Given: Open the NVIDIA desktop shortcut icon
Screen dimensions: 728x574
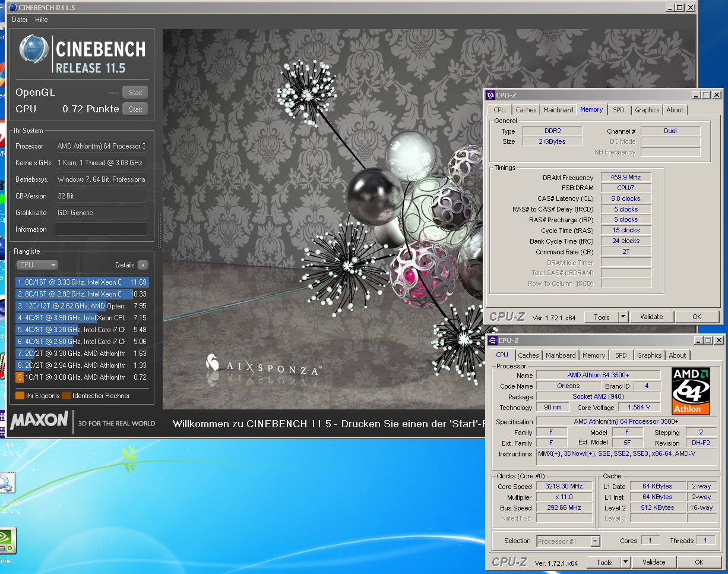Looking at the screenshot, I should (6, 541).
